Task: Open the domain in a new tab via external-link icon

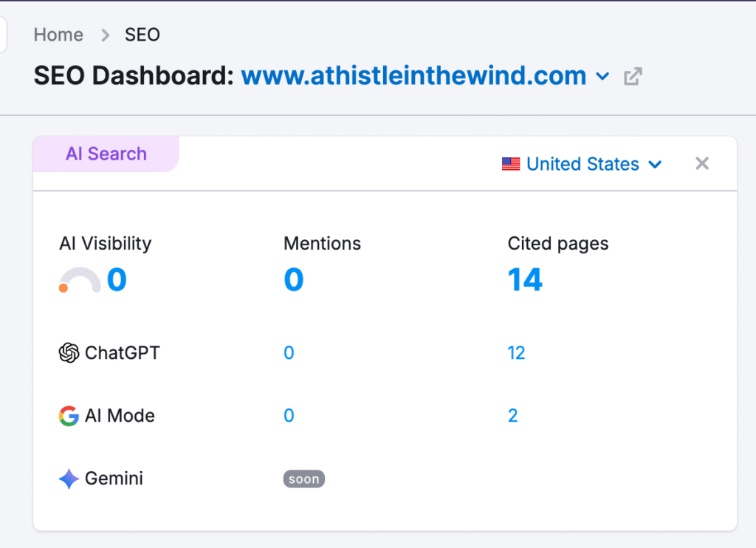Action: (x=632, y=76)
